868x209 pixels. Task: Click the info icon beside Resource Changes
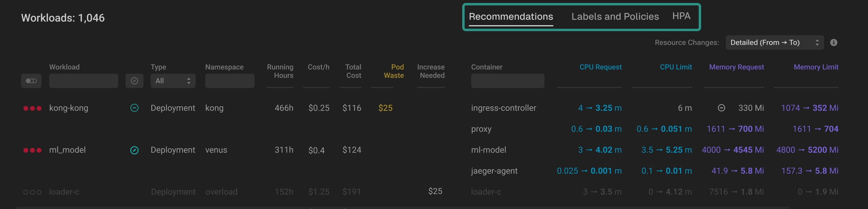pyautogui.click(x=834, y=42)
